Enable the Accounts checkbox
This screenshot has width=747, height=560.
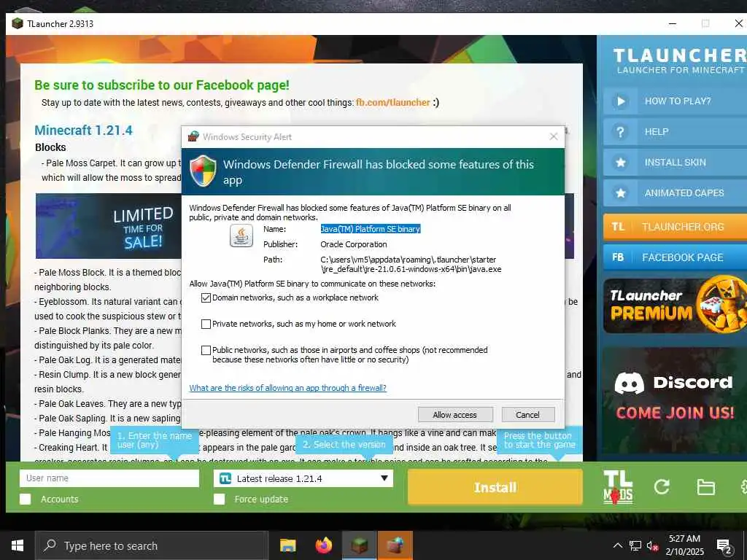pos(26,499)
